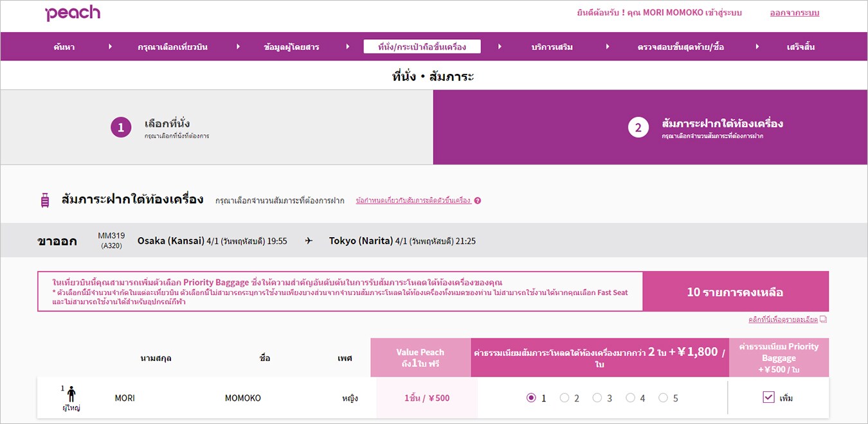868x424 pixels.
Task: Go to ข้อมูลผู้โดยสาร step
Action: (291, 47)
